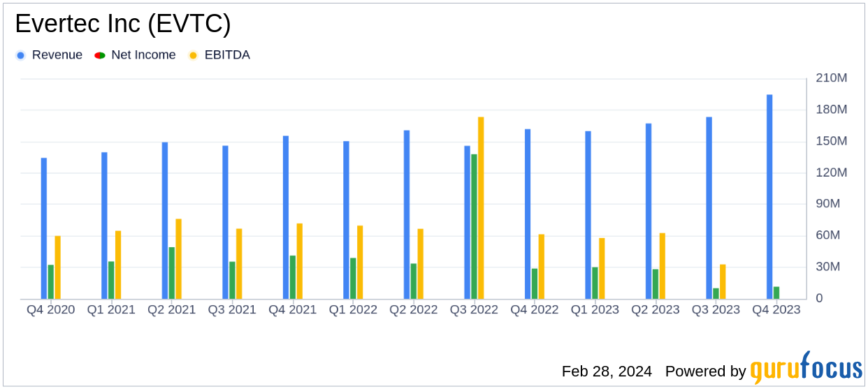
Task: Select the Q4 2021 yellow EBITDA bar
Action: (300, 261)
